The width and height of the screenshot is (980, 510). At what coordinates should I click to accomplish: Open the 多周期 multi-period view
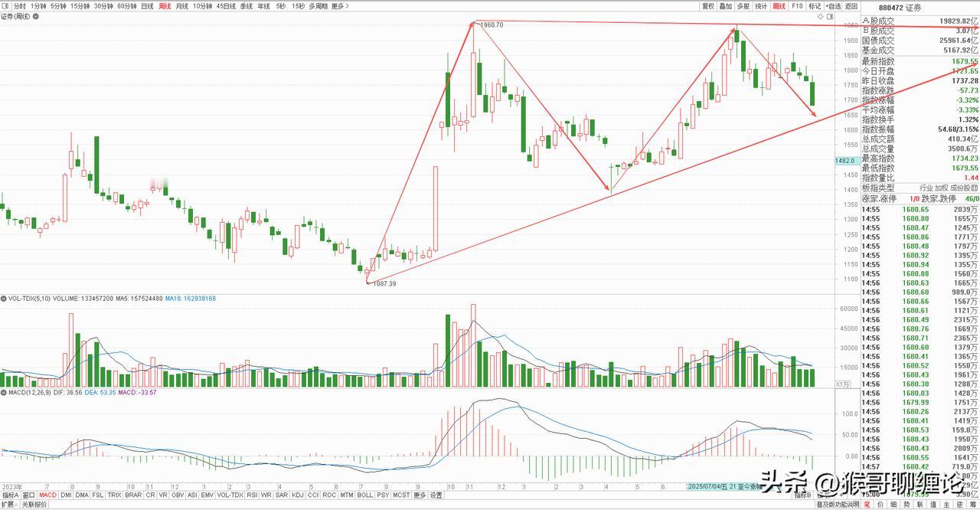click(318, 5)
